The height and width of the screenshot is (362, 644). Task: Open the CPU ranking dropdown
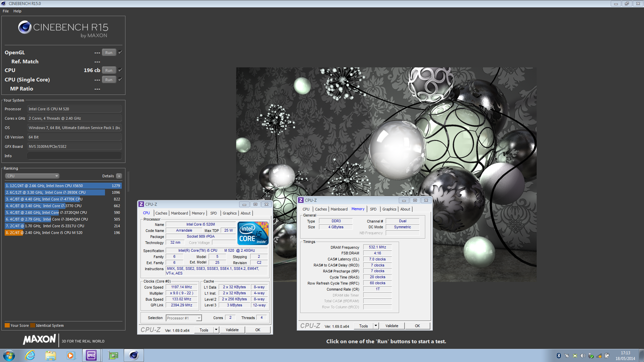coord(32,176)
